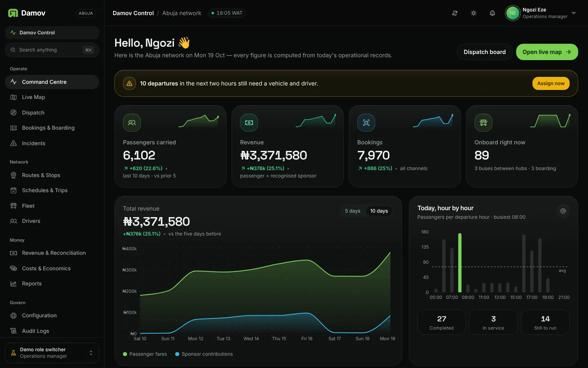
Task: Open Incidents page
Action: coord(52,143)
